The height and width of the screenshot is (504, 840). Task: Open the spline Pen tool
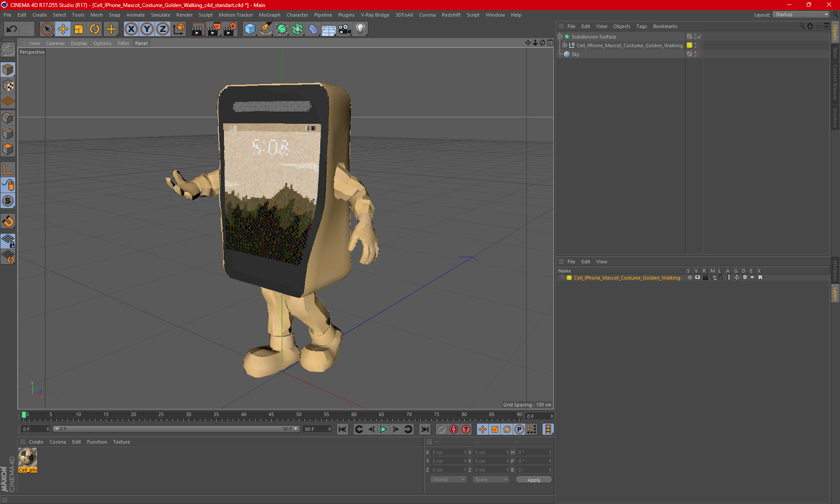coord(266,29)
